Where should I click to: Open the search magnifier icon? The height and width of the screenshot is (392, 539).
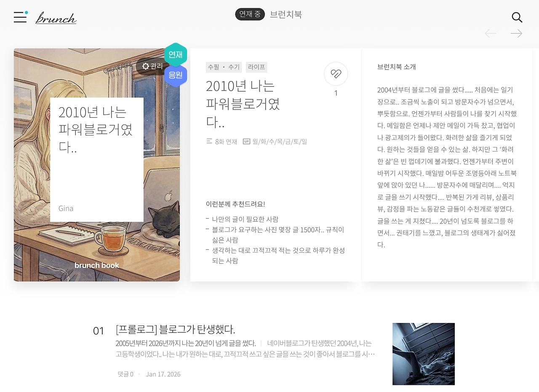tap(517, 17)
